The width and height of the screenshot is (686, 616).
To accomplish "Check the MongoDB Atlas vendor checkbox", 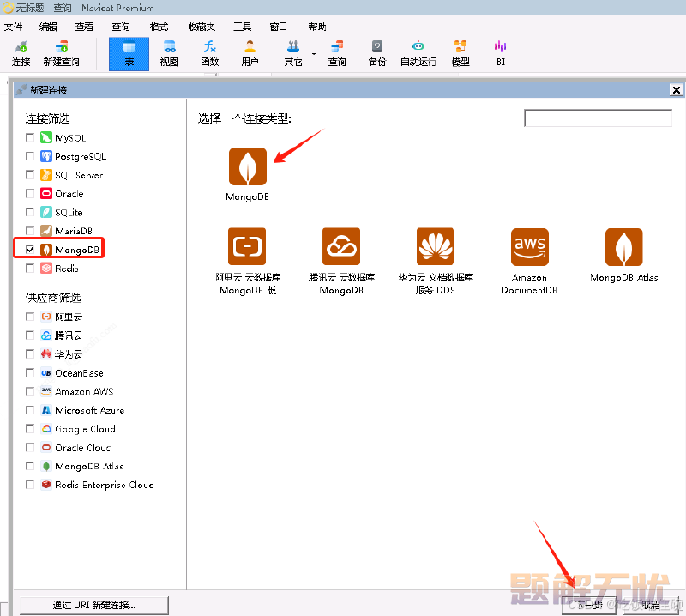I will [30, 466].
